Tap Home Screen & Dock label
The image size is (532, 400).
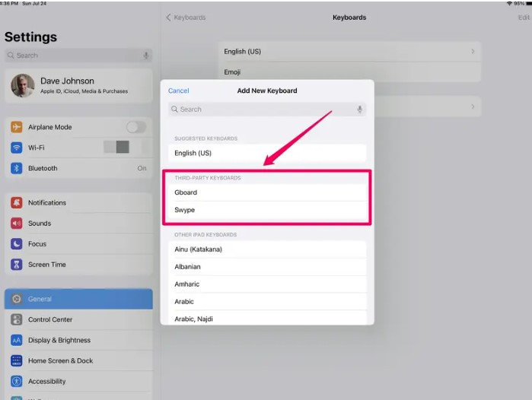[x=60, y=360]
